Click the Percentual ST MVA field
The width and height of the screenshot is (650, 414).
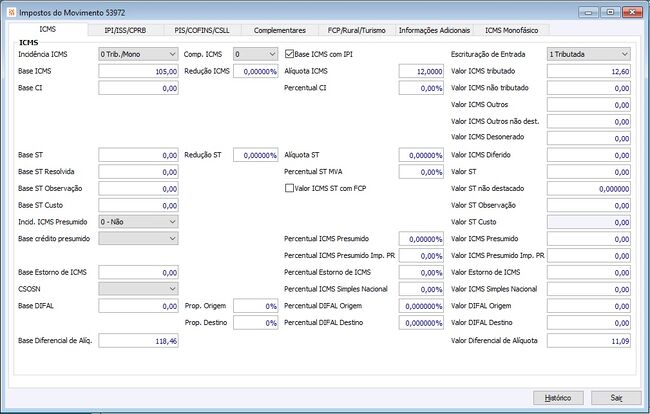(x=421, y=172)
